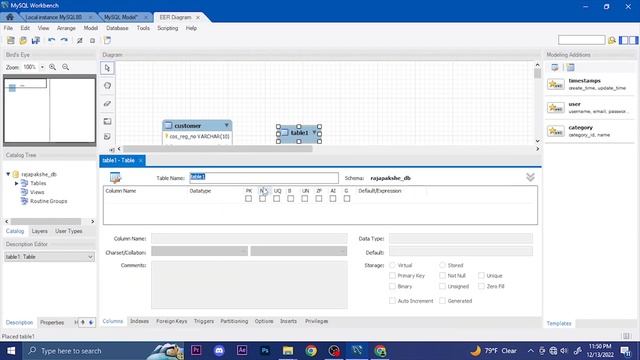
Task: Enable the Auto Increment checkbox
Action: tap(392, 301)
